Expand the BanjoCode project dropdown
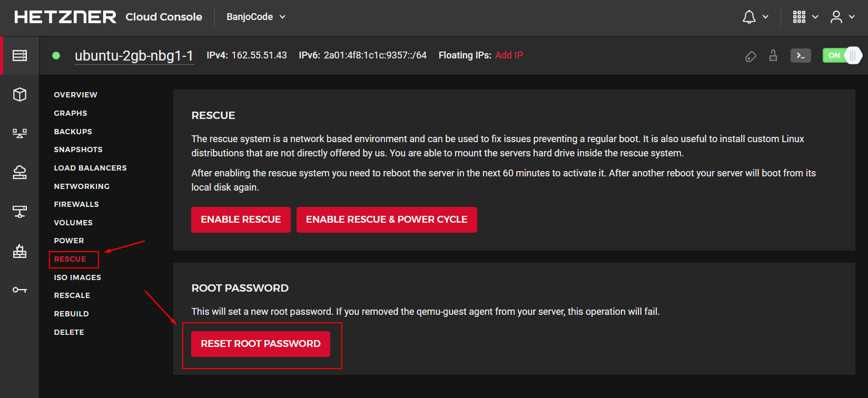 point(256,17)
